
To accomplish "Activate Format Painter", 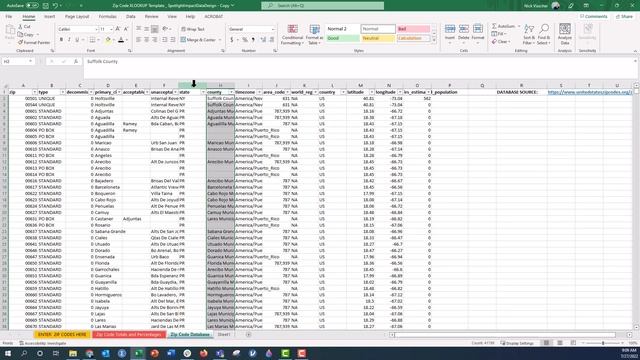I will click(34, 42).
